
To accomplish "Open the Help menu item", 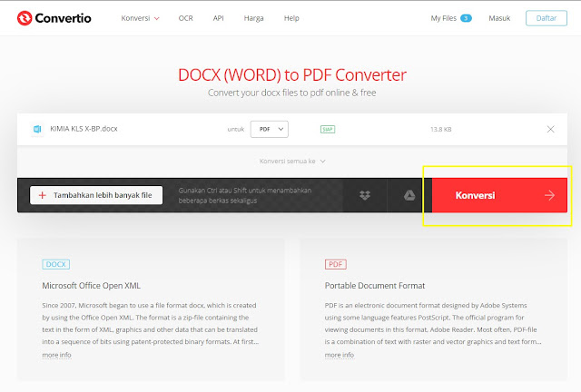I will pos(291,18).
